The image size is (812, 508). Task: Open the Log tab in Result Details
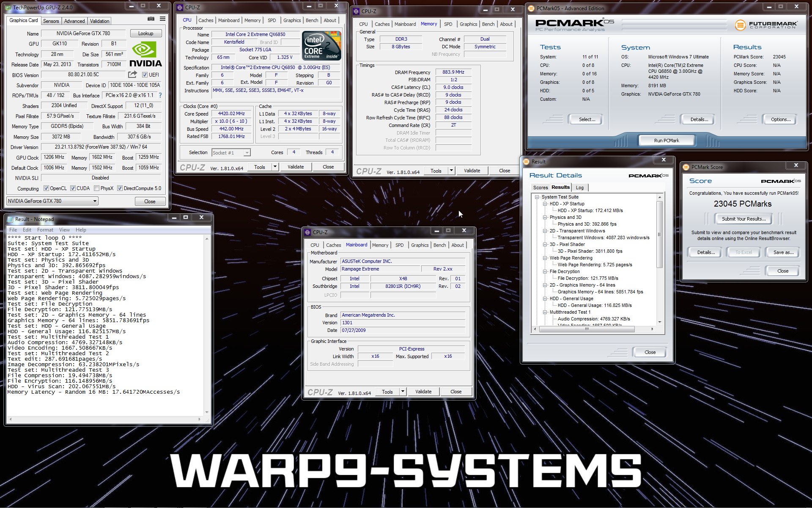coord(580,188)
